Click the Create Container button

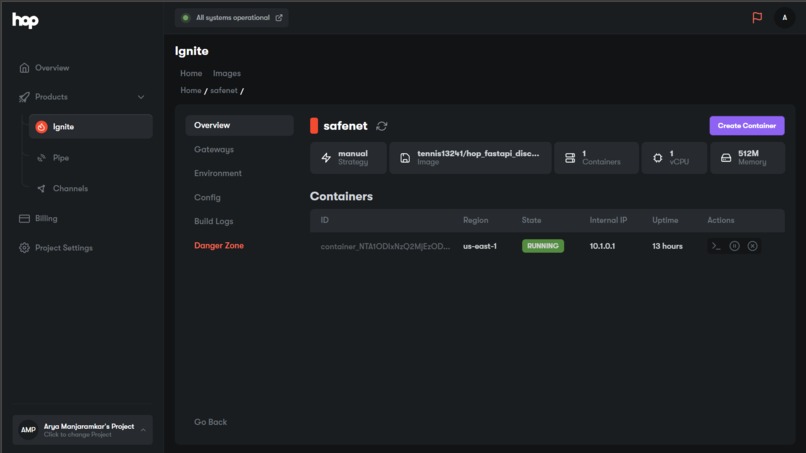click(747, 125)
